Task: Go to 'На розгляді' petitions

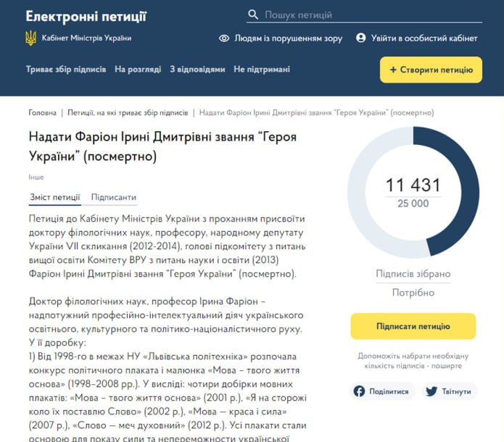Action: [138, 70]
